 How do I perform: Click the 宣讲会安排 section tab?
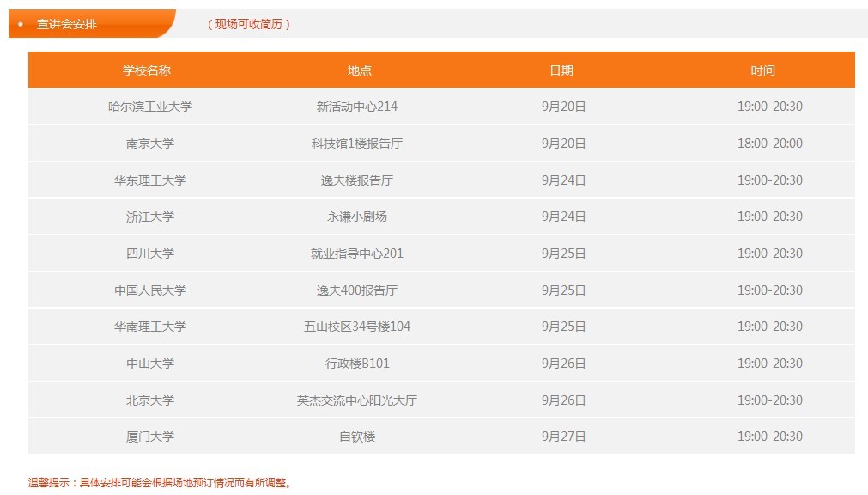[67, 24]
